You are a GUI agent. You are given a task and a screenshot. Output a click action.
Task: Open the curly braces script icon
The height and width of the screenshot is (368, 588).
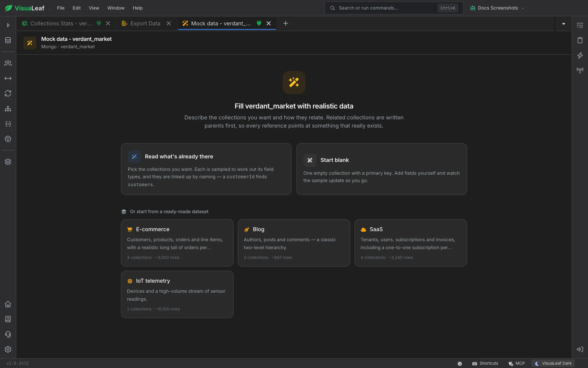(x=8, y=124)
